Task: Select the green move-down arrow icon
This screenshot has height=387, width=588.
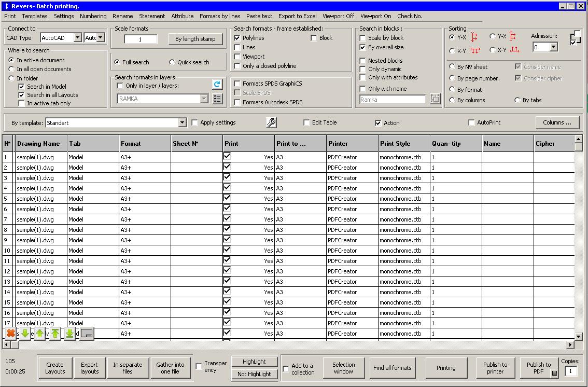Action: tap(25, 334)
